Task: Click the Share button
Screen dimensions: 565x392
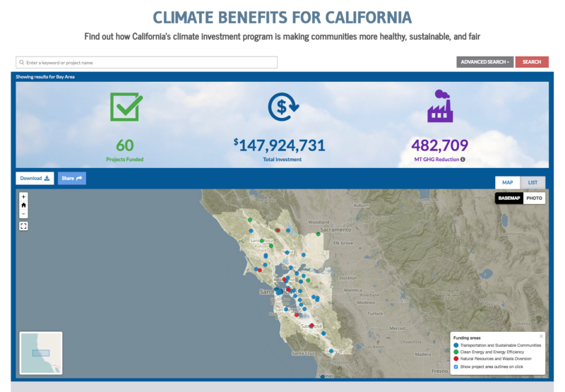Action: coord(72,179)
